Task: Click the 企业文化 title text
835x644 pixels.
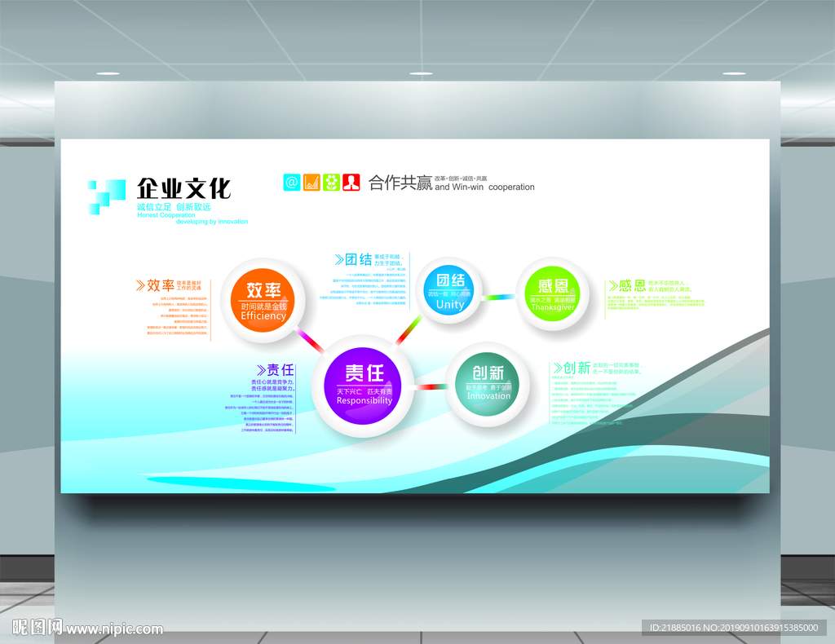Action: [183, 188]
